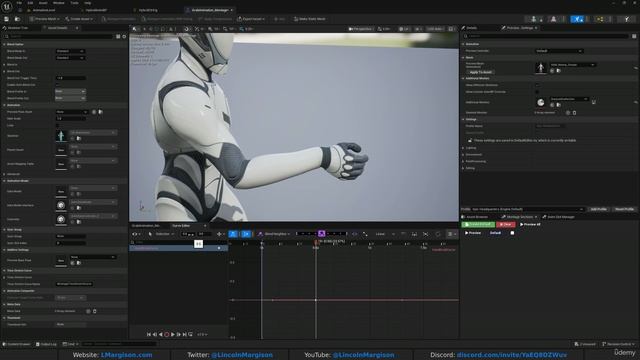The width and height of the screenshot is (640, 360).
Task: Click the Frame curves icon in curve toolbar
Action: click(x=414, y=234)
